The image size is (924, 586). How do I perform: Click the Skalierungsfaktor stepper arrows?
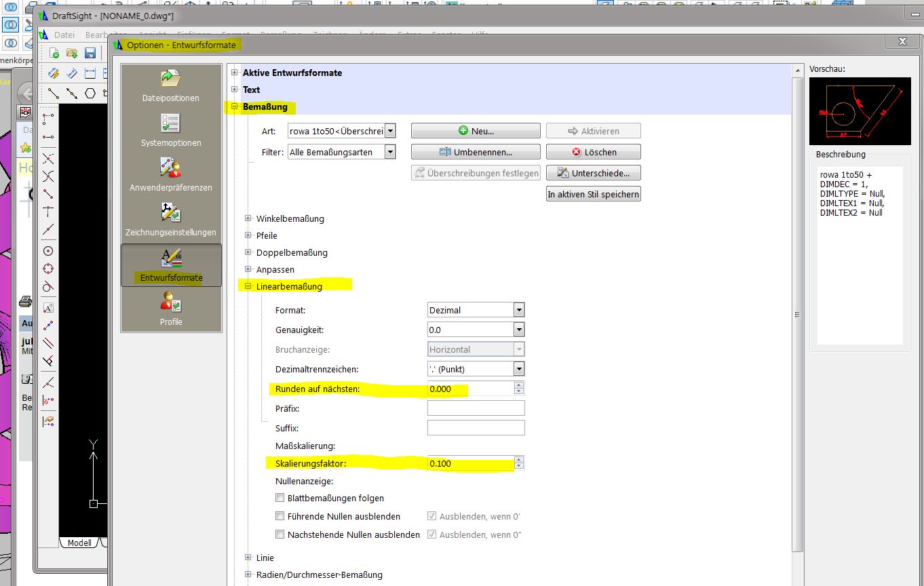click(519, 463)
